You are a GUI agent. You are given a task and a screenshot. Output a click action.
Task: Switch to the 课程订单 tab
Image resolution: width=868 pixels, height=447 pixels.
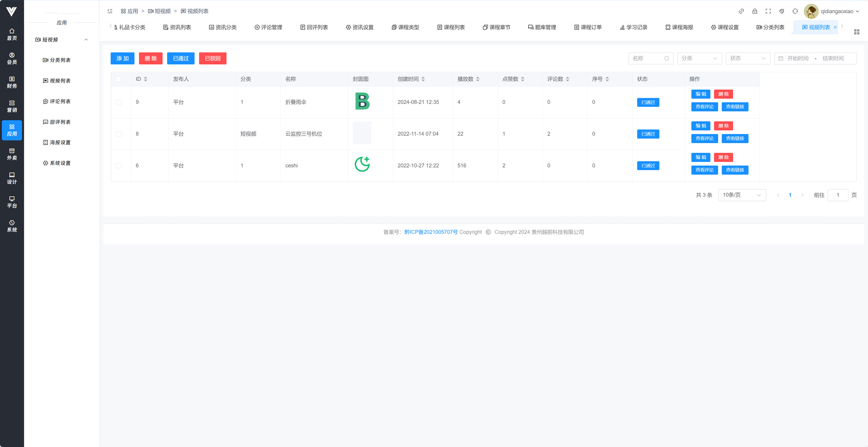point(588,27)
